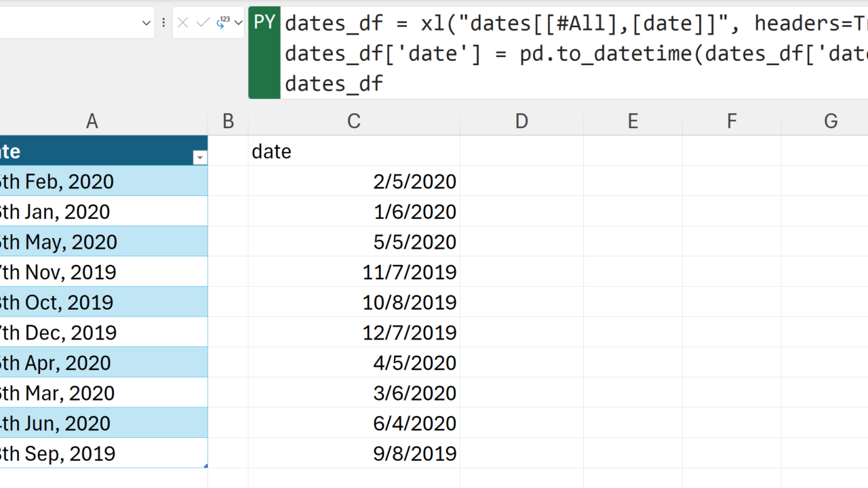Click inside the Name Box field
868x488 pixels.
pos(68,23)
